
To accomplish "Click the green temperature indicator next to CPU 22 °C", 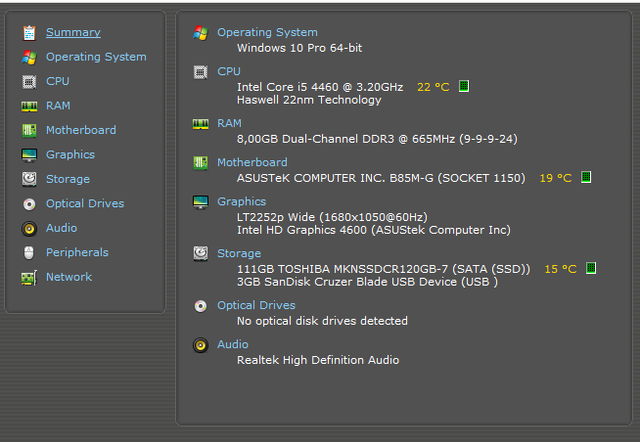I will coord(464,86).
